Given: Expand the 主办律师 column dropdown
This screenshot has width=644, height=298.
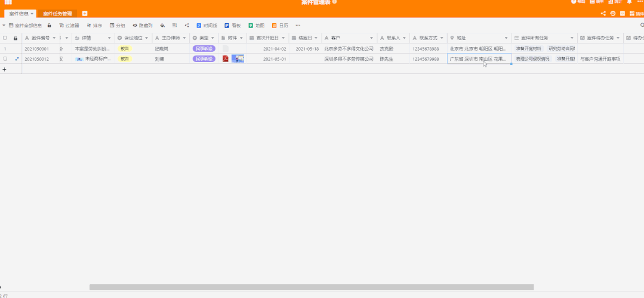Looking at the screenshot, I should 184,38.
